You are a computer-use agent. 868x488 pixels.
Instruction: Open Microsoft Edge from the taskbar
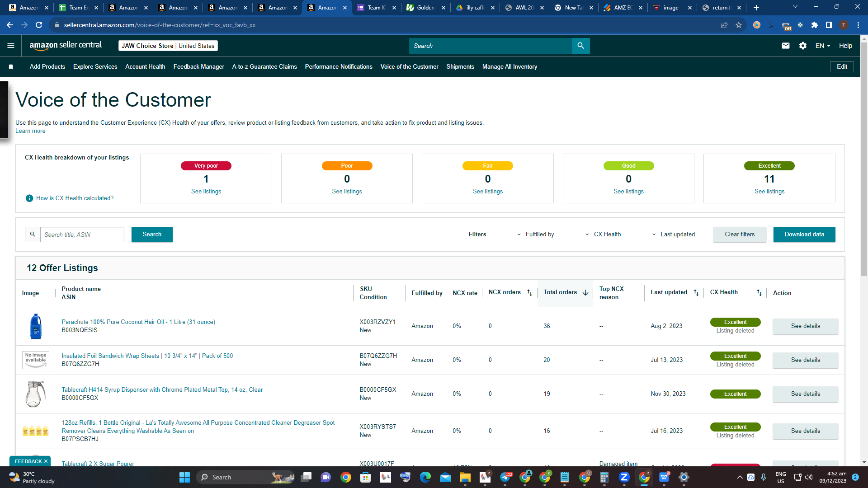(425, 477)
